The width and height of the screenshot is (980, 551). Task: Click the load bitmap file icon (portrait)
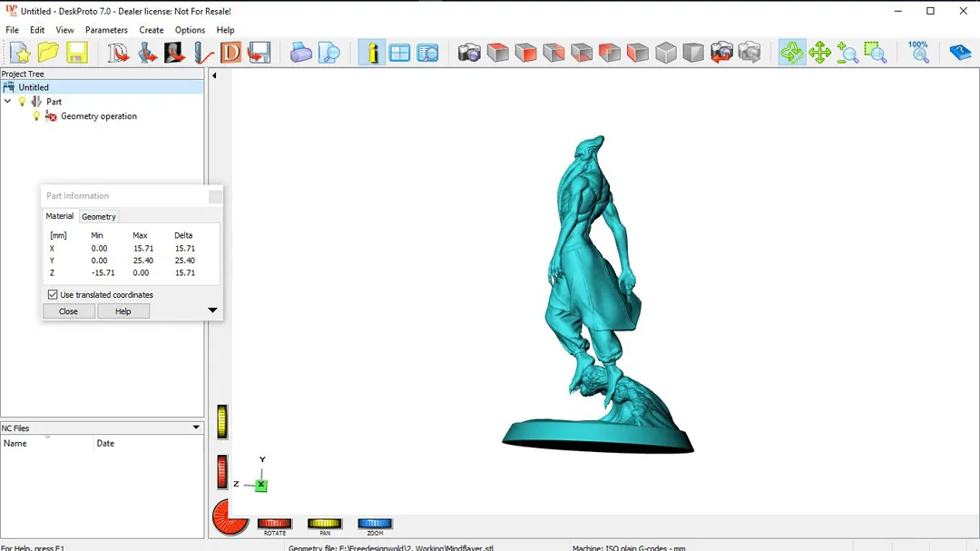click(x=174, y=54)
